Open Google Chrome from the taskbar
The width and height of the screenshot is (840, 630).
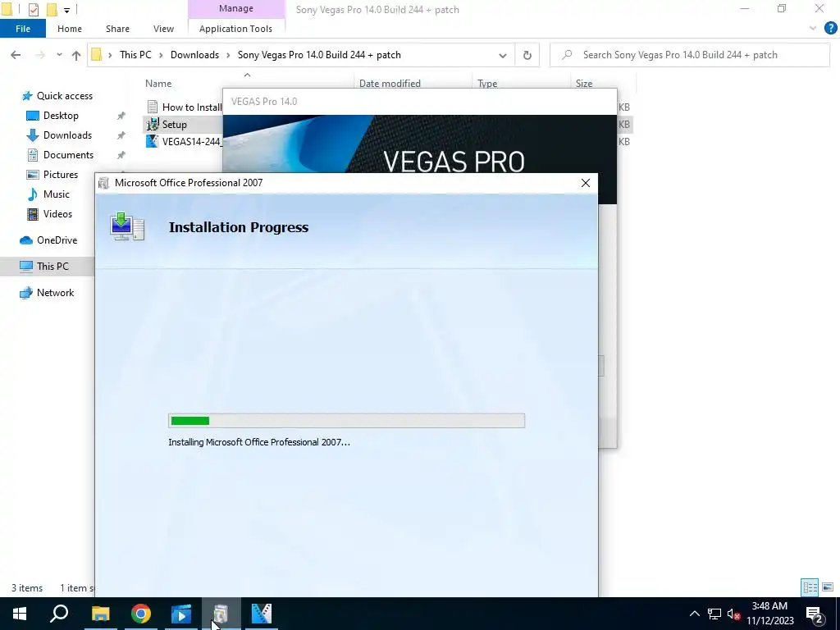(141, 614)
